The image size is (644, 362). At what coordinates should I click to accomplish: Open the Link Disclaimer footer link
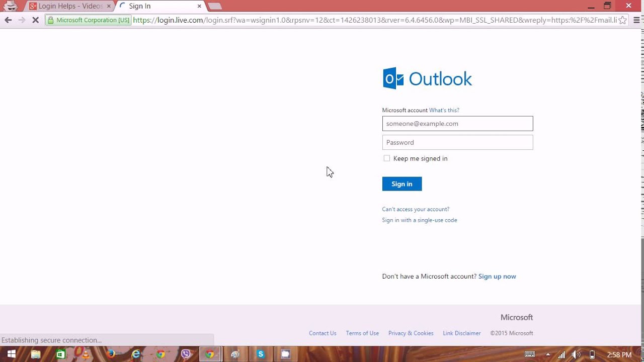[x=462, y=333]
